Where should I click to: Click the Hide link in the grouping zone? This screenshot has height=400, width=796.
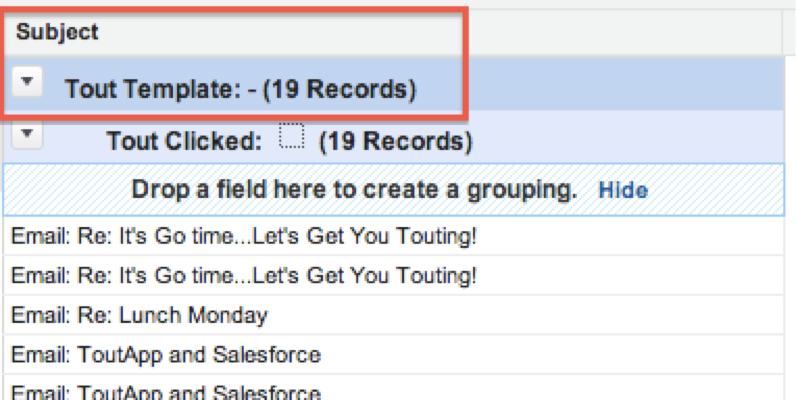tap(622, 190)
